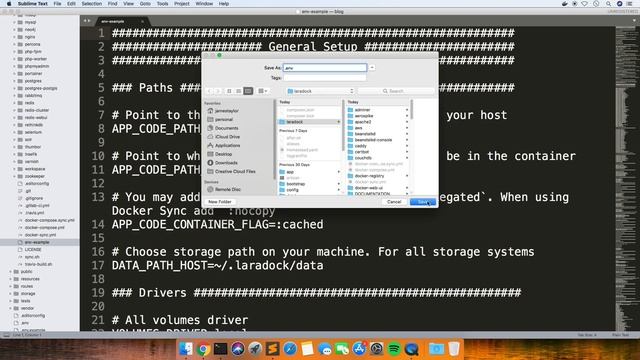Open docker-compose.yml in Sublime sidebar
The image size is (640, 360).
tap(44, 227)
